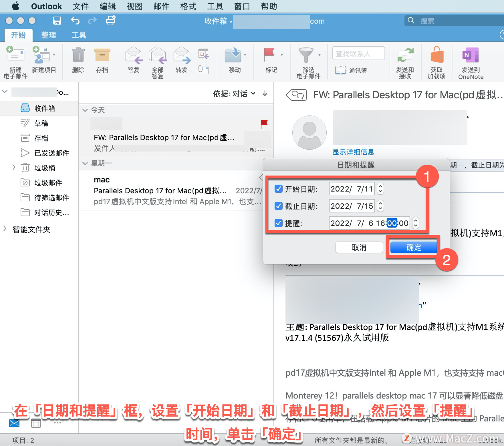Open the Flag (标记) dropdown arrow
The height and width of the screenshot is (446, 504).
282,55
